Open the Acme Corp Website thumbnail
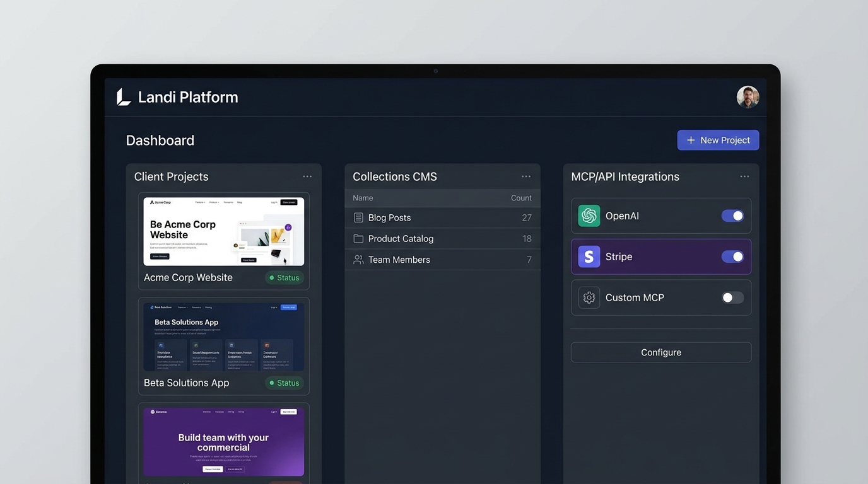 tap(224, 231)
